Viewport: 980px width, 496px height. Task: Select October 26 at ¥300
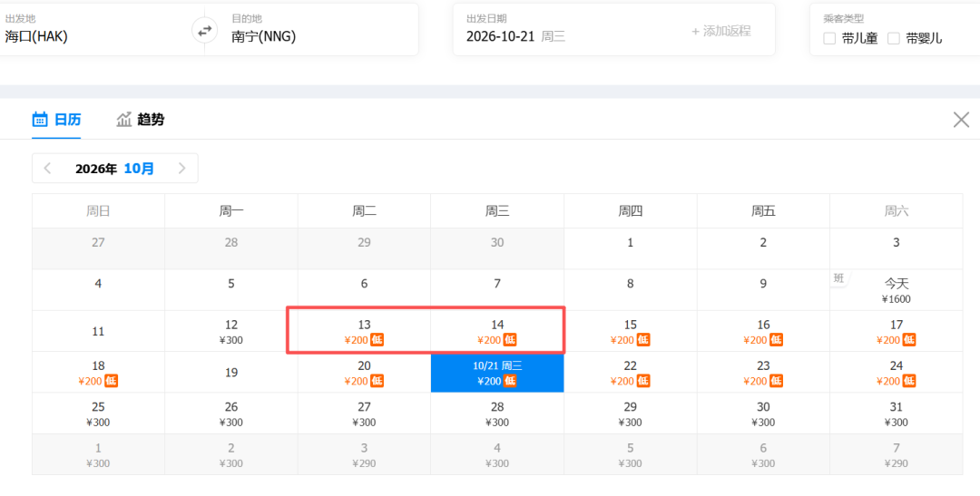(x=231, y=413)
